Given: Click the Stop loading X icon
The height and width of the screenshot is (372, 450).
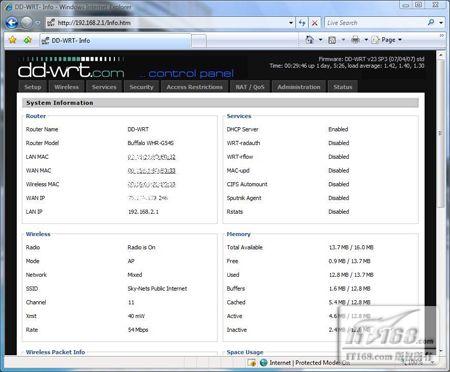Looking at the screenshot, I should [314, 23].
